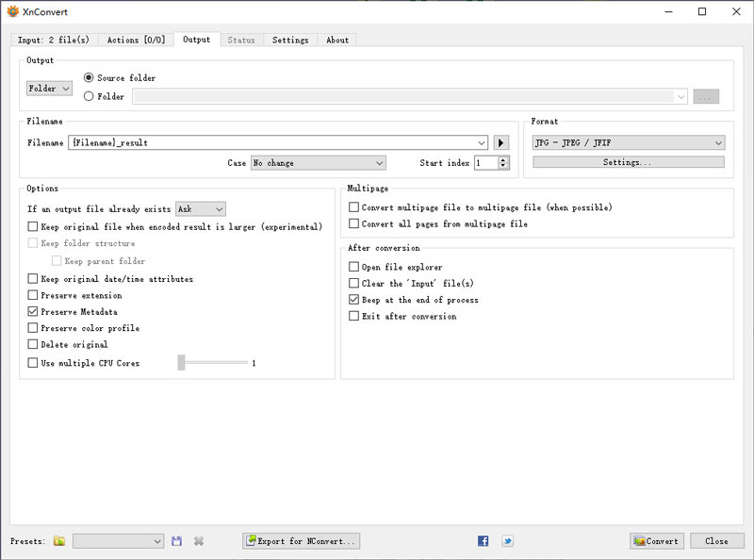Open the Twitter link icon
754x560 pixels.
pyautogui.click(x=507, y=541)
